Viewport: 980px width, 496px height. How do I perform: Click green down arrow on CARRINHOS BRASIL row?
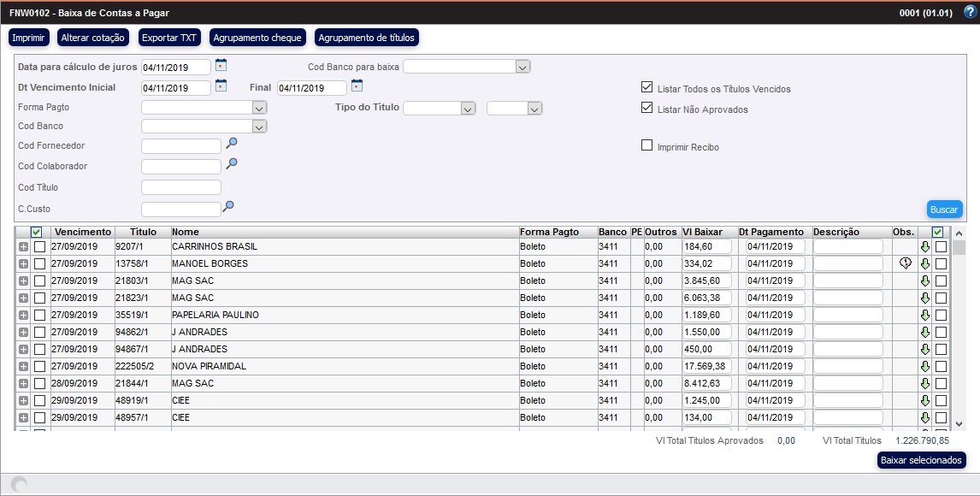(924, 246)
